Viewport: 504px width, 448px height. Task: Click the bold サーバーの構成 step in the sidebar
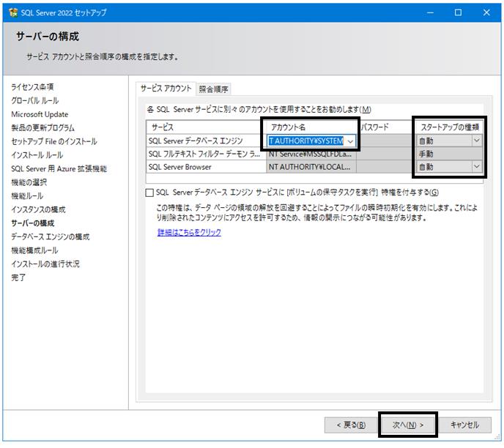pyautogui.click(x=32, y=223)
